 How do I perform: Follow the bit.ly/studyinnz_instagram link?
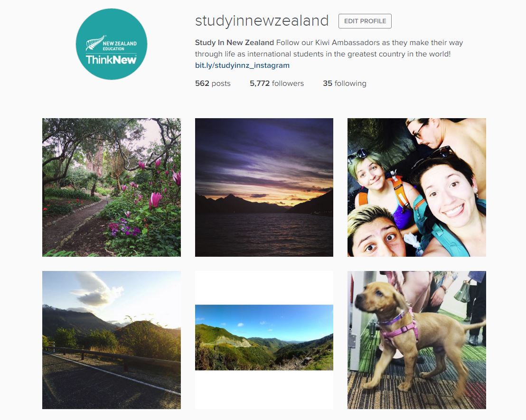pos(242,65)
